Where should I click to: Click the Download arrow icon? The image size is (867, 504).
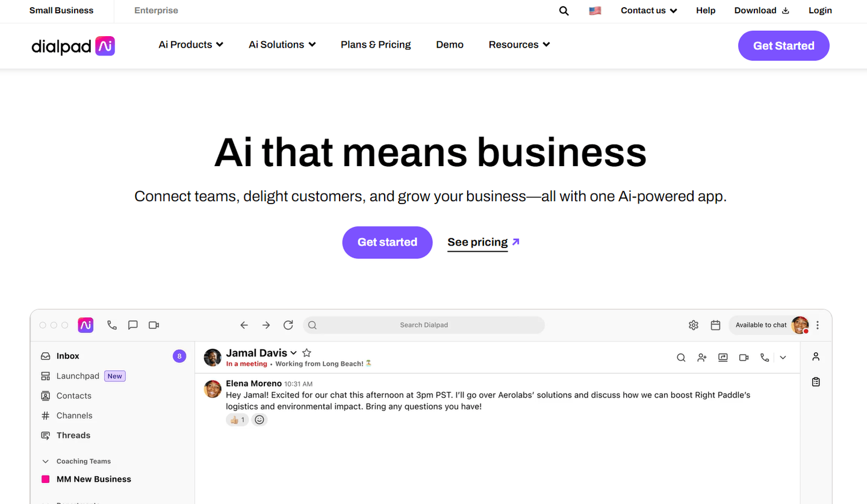pos(785,11)
